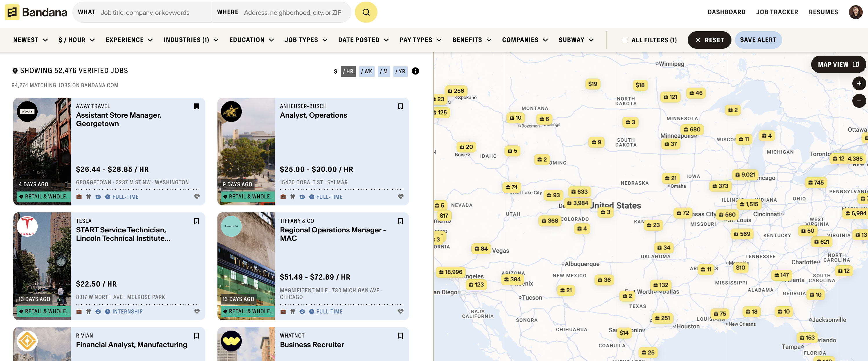
Task: Click the Away Travel storefront thumbnail
Action: click(x=42, y=152)
